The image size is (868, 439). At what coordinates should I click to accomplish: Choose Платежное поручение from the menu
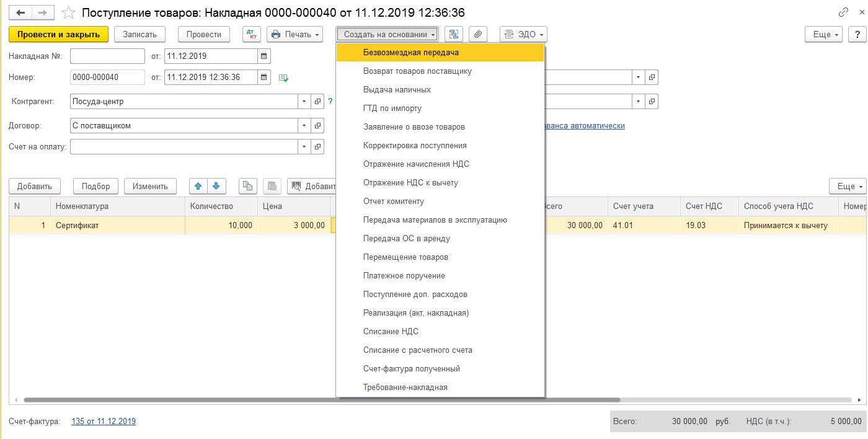click(x=404, y=276)
